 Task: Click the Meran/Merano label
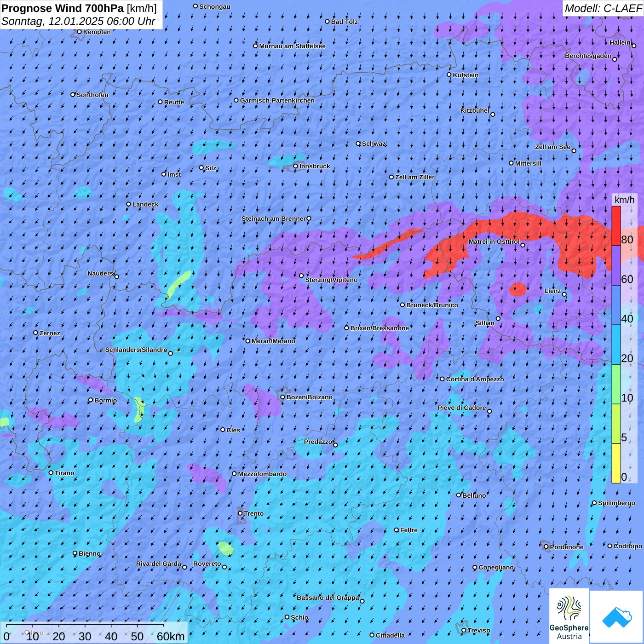pos(273,341)
